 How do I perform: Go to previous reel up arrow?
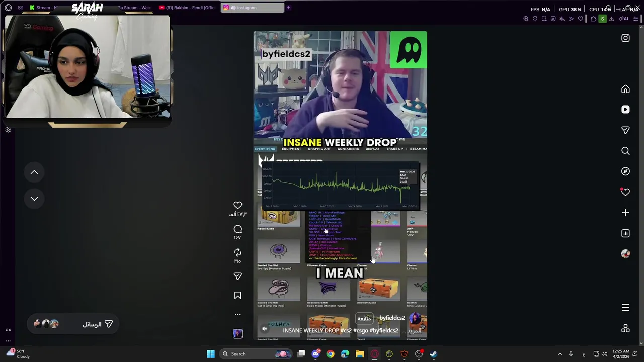(x=34, y=172)
